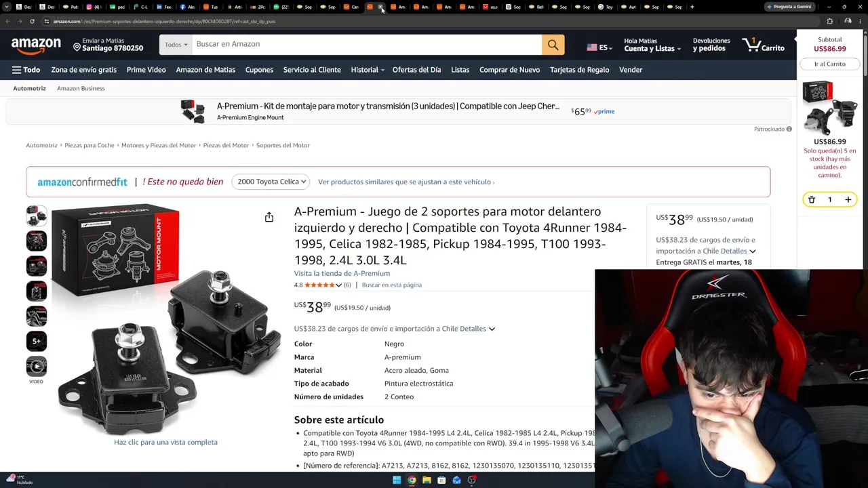Open Zona de envío gratis

coord(84,70)
